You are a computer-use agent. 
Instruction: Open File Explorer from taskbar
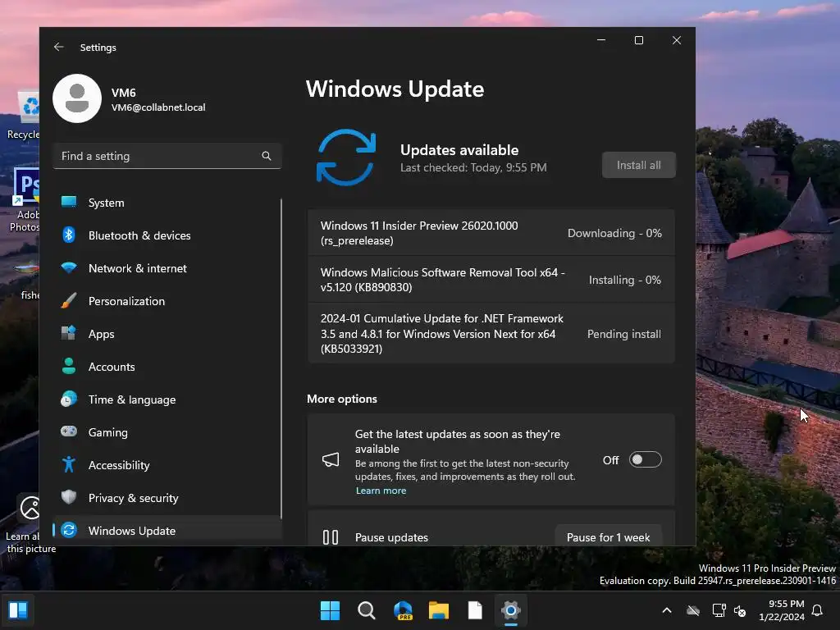(x=439, y=610)
